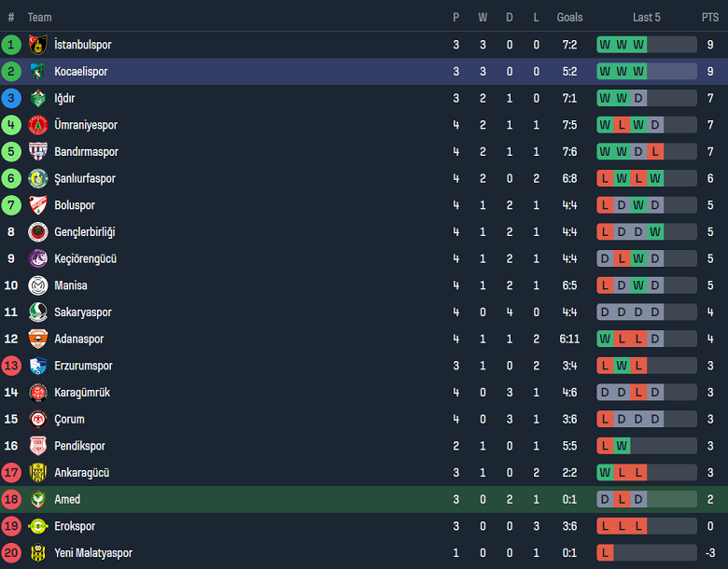Click the Gençlerbirliği club badge
The width and height of the screenshot is (728, 569).
[37, 232]
